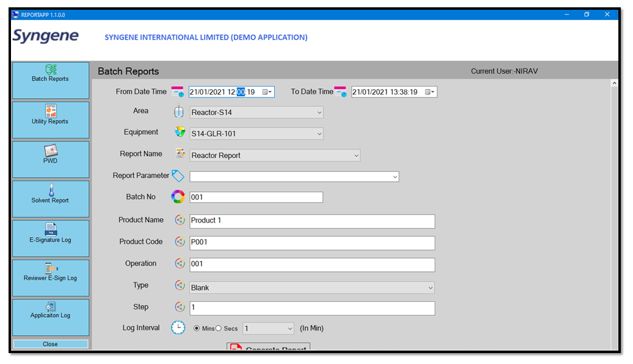This screenshot has height=364, width=633.
Task: Expand the Type dropdown showing Blank
Action: coord(431,288)
